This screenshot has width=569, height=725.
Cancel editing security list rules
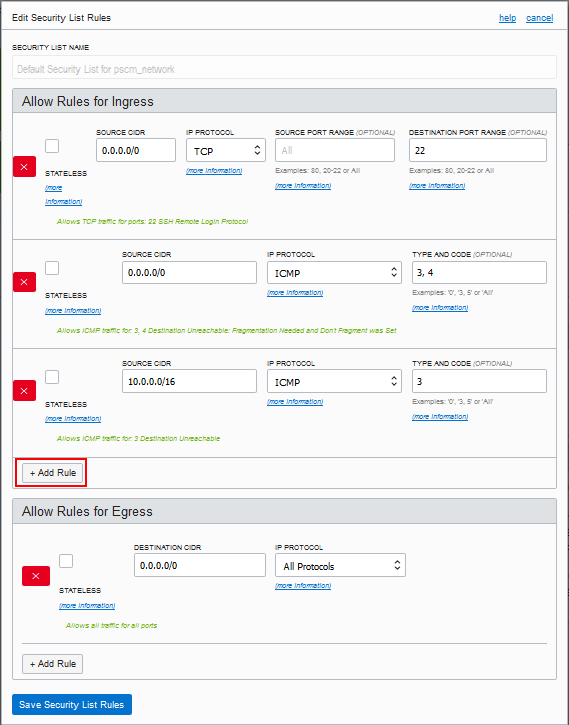coord(539,18)
